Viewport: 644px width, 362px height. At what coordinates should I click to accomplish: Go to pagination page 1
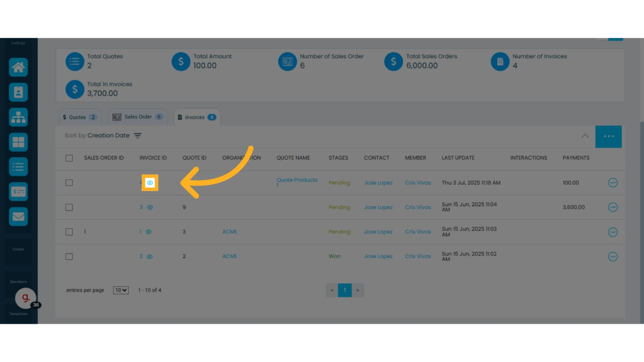(345, 290)
